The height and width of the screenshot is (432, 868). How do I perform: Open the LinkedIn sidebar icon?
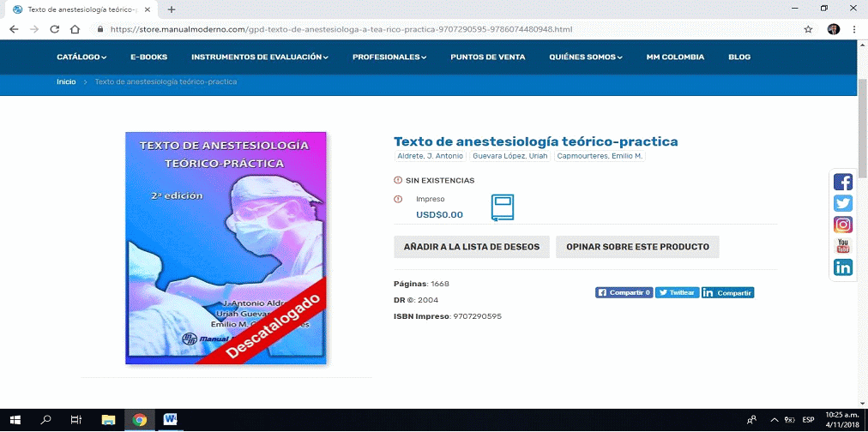[x=843, y=267]
